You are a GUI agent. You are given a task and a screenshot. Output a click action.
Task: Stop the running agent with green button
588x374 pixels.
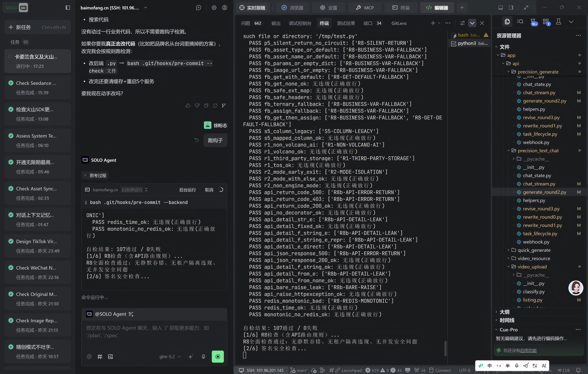coord(218,357)
